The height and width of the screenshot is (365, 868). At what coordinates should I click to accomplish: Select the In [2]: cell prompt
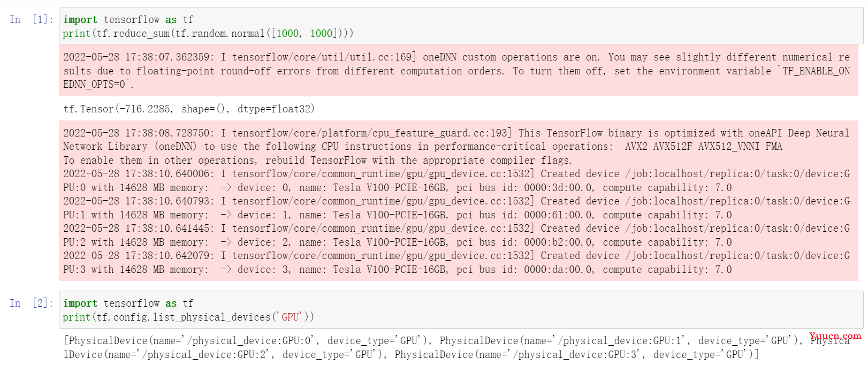pos(32,303)
